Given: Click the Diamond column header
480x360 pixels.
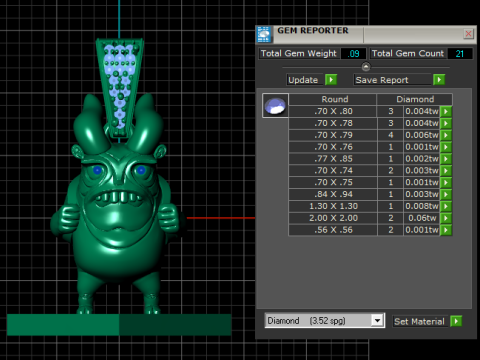Looking at the screenshot, I should coord(415,99).
